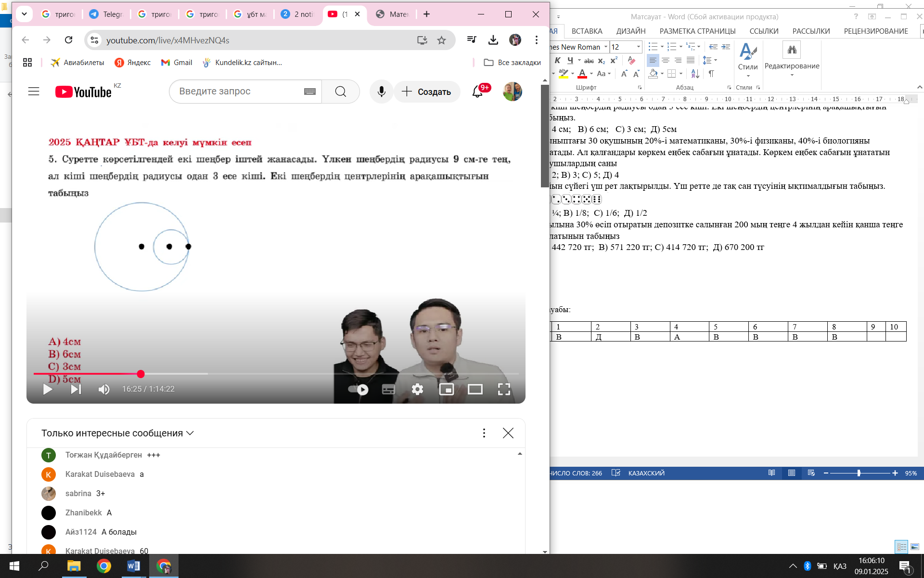Open the Word font name dropdown
Image resolution: width=924 pixels, height=578 pixels.
(x=606, y=47)
